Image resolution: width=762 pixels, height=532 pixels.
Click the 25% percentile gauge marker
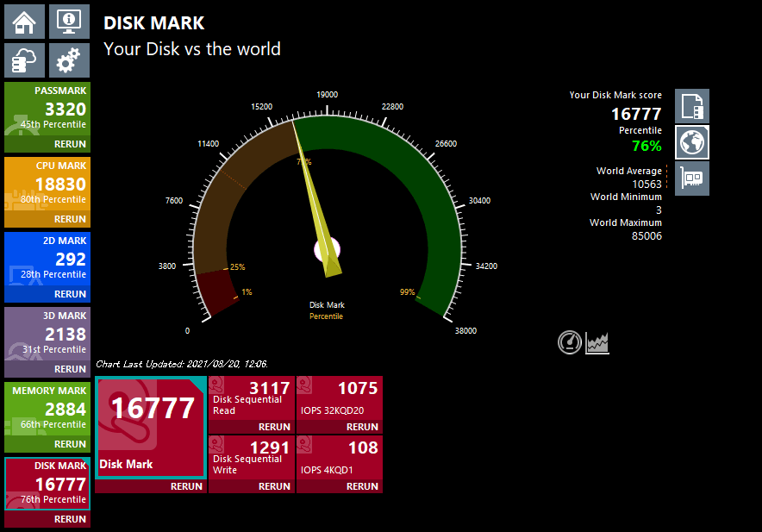point(238,267)
